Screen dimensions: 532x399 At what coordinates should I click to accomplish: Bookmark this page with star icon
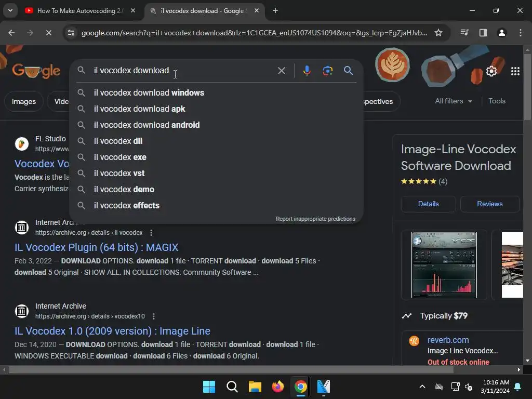[x=438, y=33]
